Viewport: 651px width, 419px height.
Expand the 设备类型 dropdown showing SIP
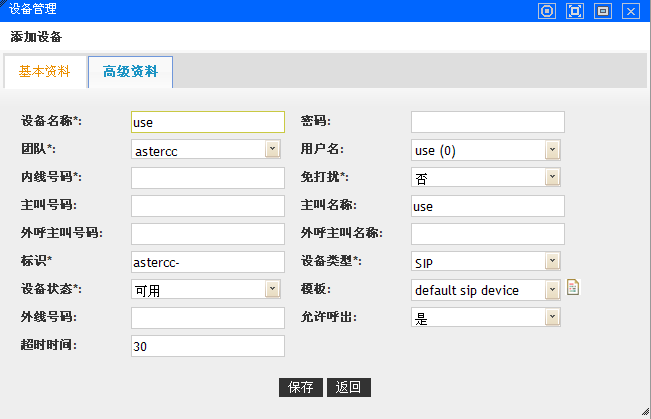point(487,261)
